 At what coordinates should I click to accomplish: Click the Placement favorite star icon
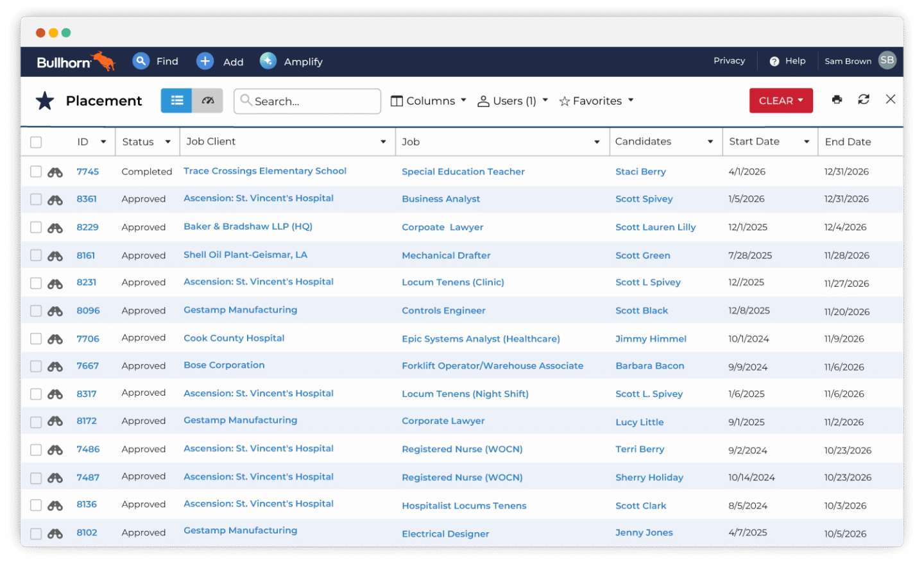point(45,101)
